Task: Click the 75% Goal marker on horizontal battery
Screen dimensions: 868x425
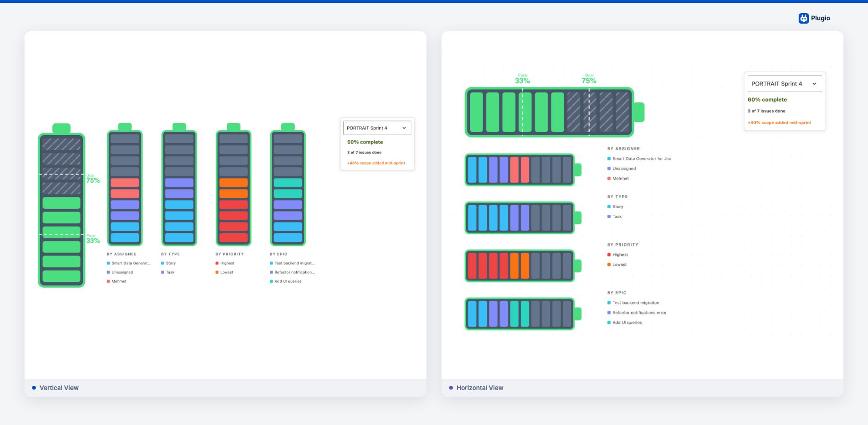Action: tap(589, 81)
